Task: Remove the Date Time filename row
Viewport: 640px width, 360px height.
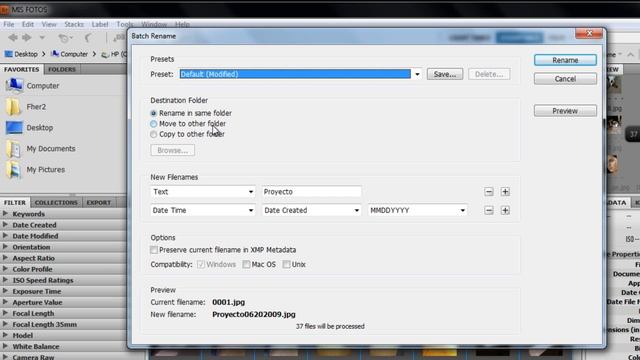Action: 489,211
